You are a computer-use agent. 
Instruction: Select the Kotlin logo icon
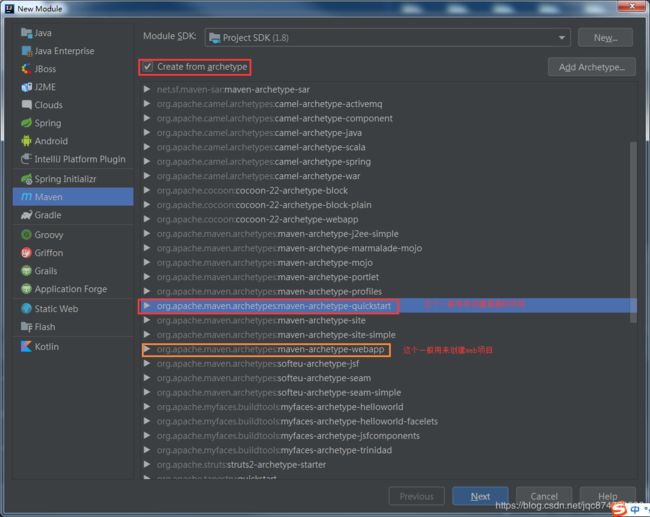point(27,347)
